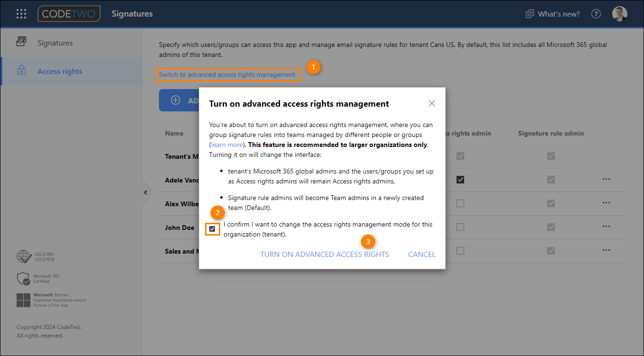
Task: Click Signature rule admin checkbox for Sales row
Action: [x=551, y=251]
